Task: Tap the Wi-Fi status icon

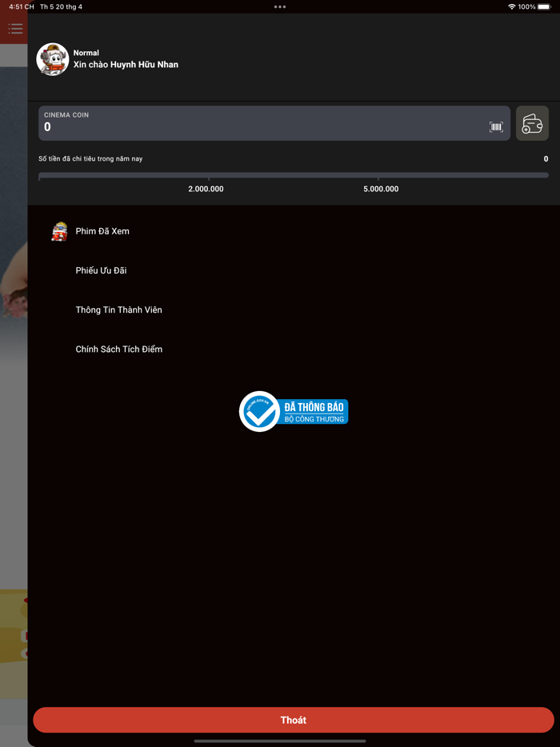Action: [512, 6]
